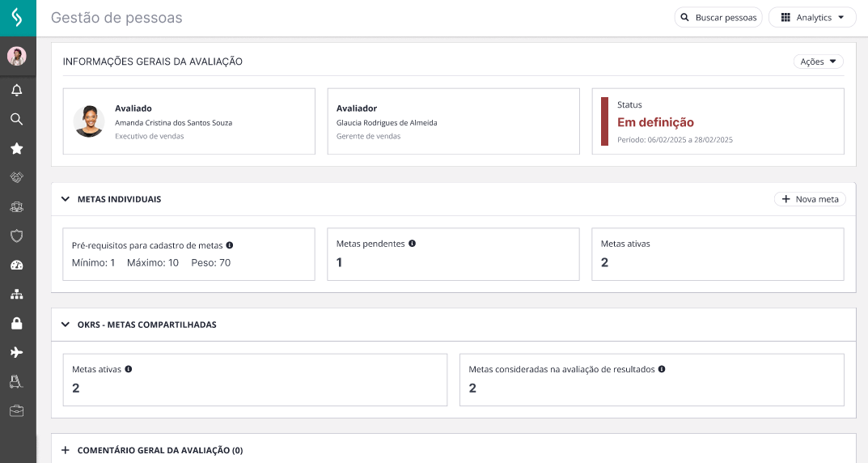Open the handshake icon in sidebar
The height and width of the screenshot is (463, 868).
(17, 177)
